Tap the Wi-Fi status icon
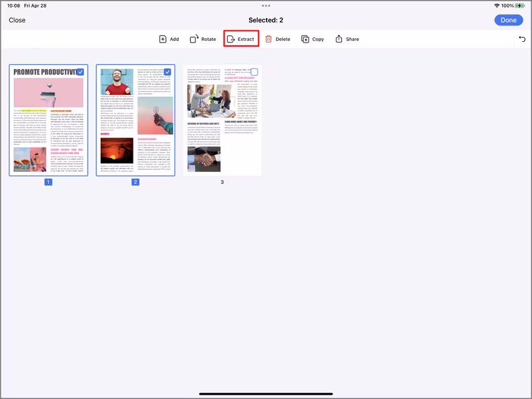This screenshot has width=532, height=399. pyautogui.click(x=497, y=6)
